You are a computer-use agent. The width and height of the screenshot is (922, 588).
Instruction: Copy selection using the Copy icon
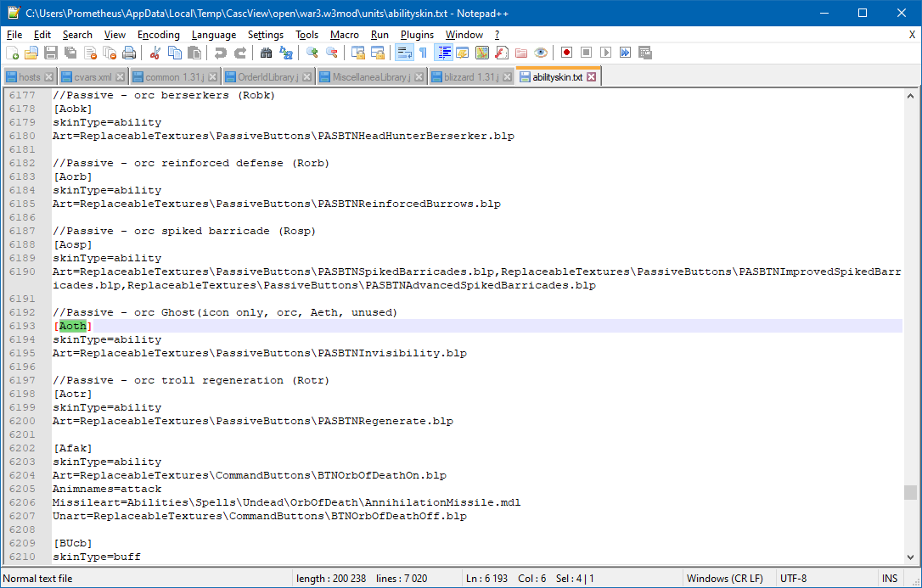click(x=175, y=53)
